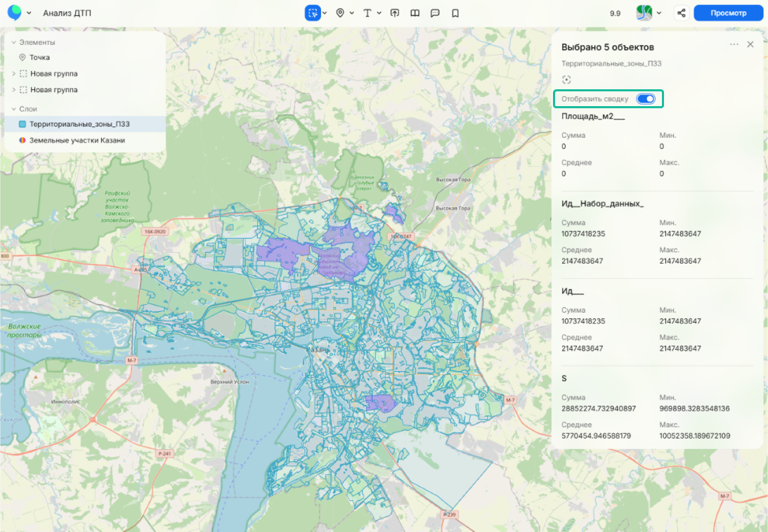Expand the selection tool options arrow

(325, 13)
